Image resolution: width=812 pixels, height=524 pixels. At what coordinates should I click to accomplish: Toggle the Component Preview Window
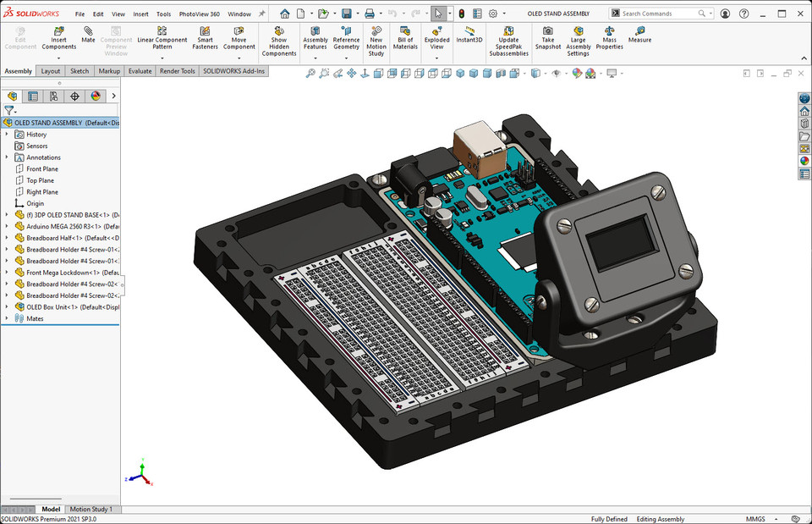point(116,40)
